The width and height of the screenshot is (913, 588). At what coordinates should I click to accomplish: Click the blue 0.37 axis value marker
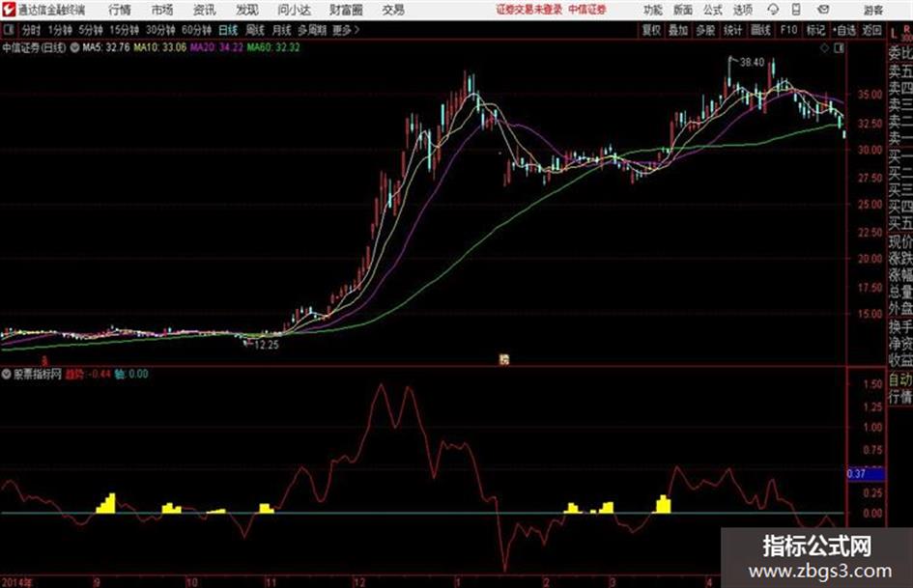click(x=866, y=474)
